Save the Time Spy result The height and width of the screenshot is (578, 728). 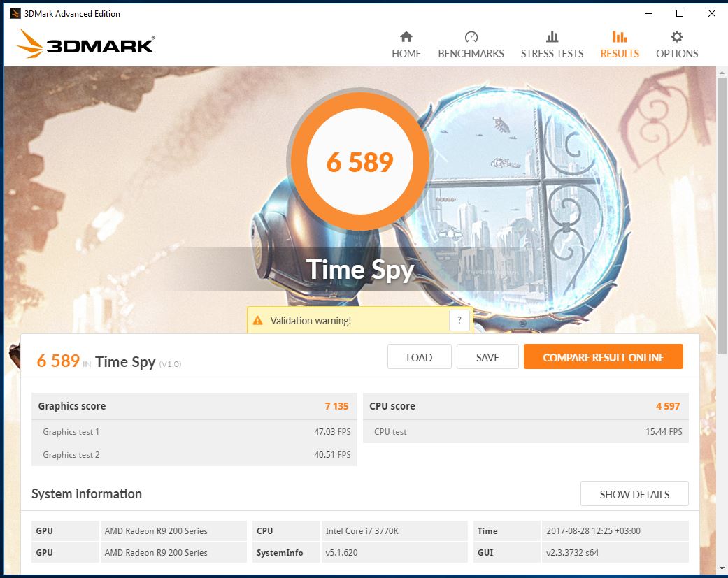(487, 357)
